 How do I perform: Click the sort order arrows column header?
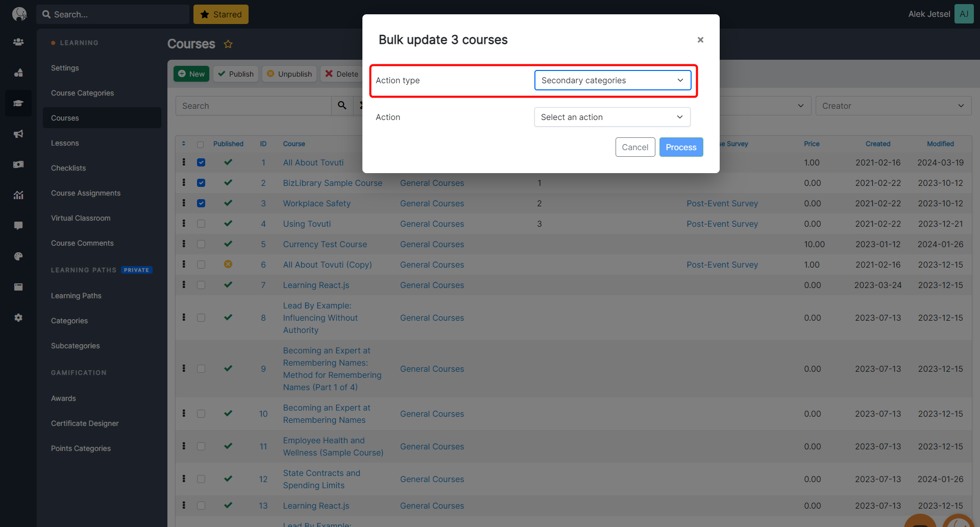pos(184,143)
